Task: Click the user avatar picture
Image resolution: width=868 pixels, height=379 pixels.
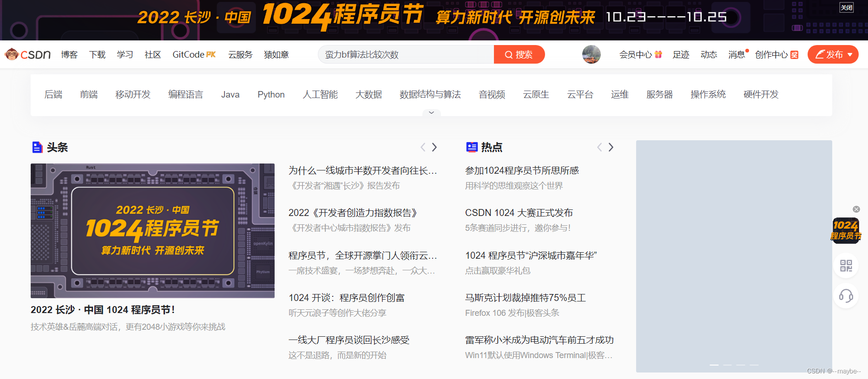Action: click(x=591, y=54)
